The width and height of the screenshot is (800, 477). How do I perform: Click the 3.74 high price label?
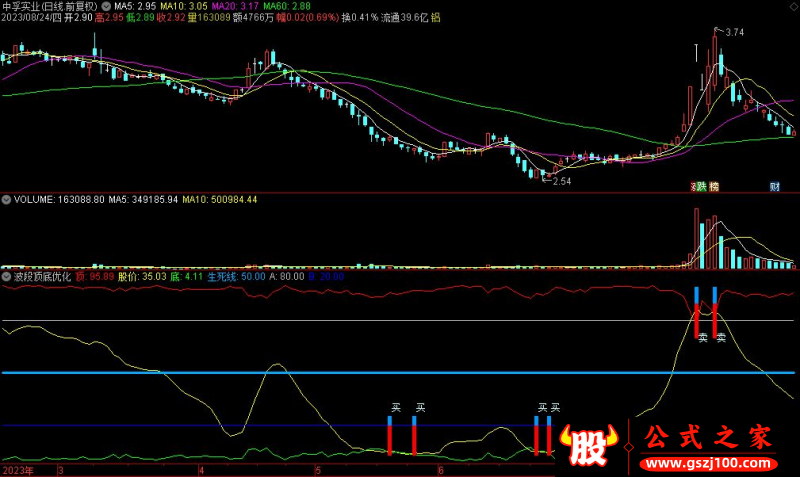[735, 33]
